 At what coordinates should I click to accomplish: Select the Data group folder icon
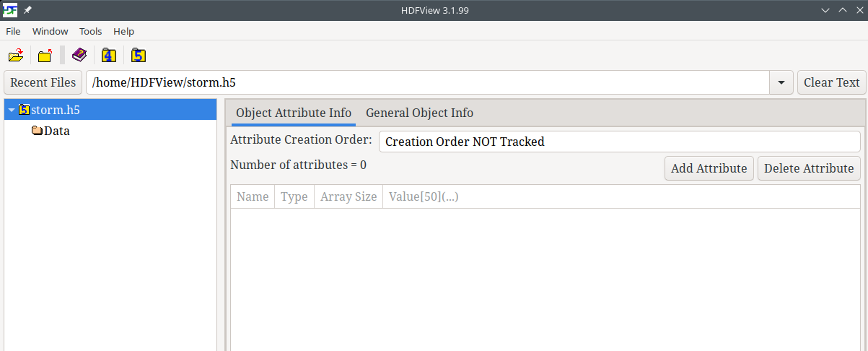37,131
